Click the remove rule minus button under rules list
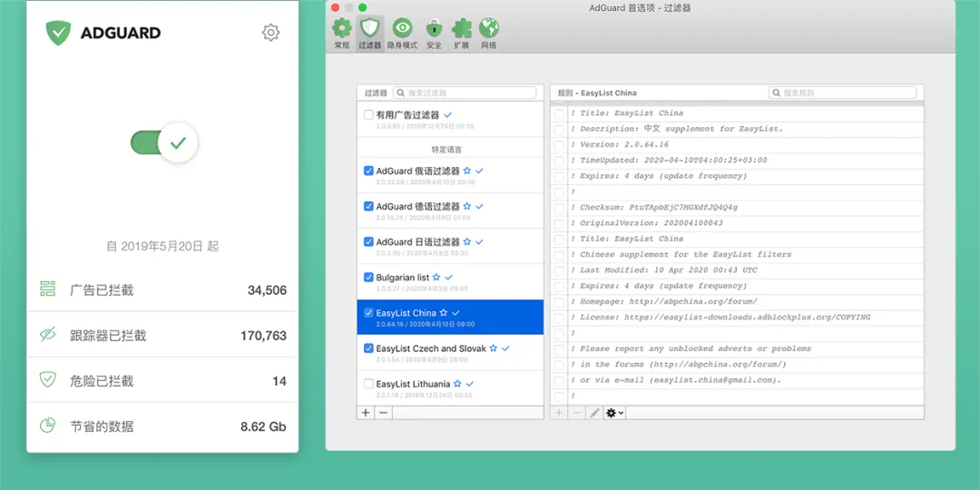980x490 pixels. tap(576, 413)
